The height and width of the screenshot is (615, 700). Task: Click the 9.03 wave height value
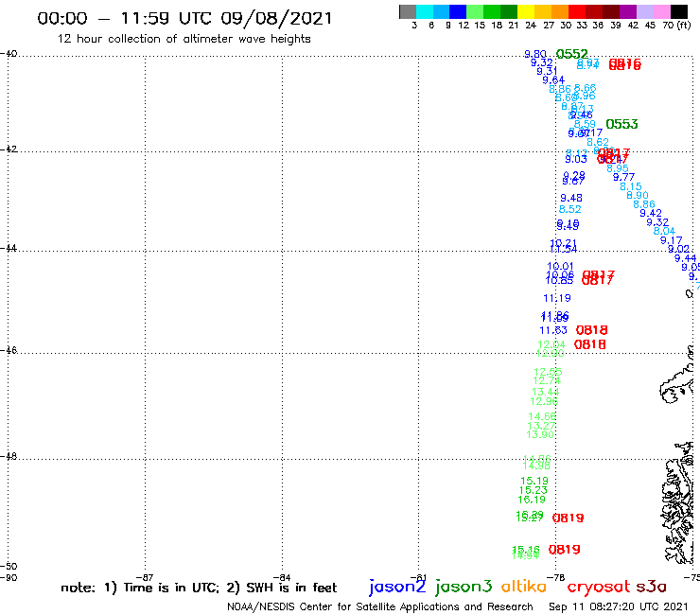click(x=576, y=159)
